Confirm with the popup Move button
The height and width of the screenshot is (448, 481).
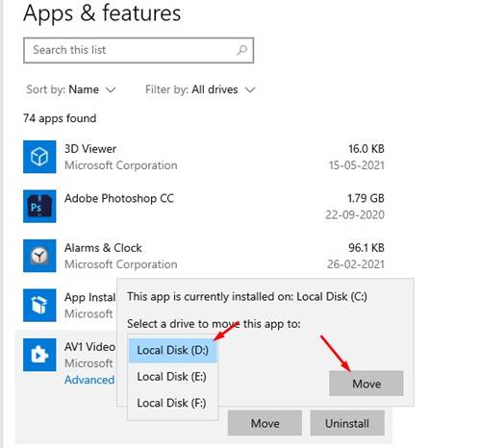coord(367,384)
